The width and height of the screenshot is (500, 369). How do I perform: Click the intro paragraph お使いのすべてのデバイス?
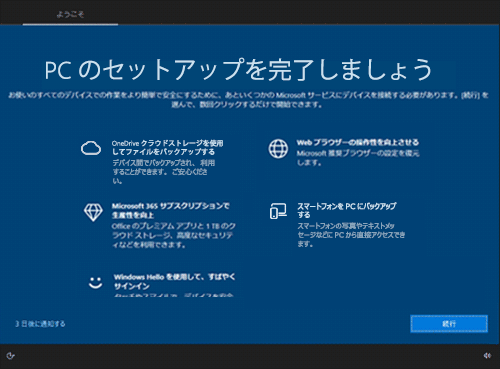pos(248,100)
